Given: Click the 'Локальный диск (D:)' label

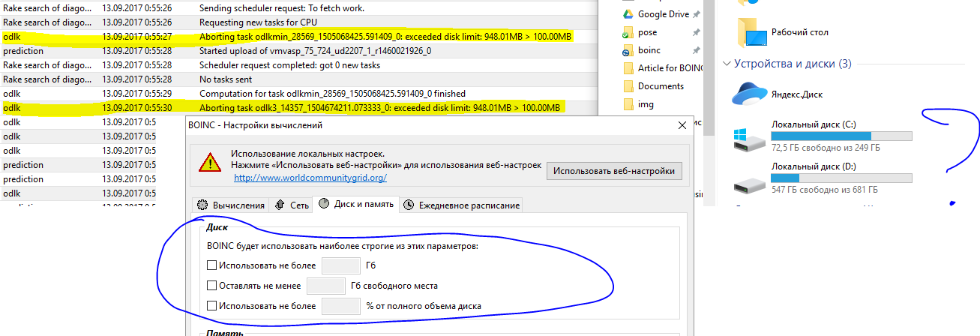Looking at the screenshot, I should pyautogui.click(x=814, y=166).
